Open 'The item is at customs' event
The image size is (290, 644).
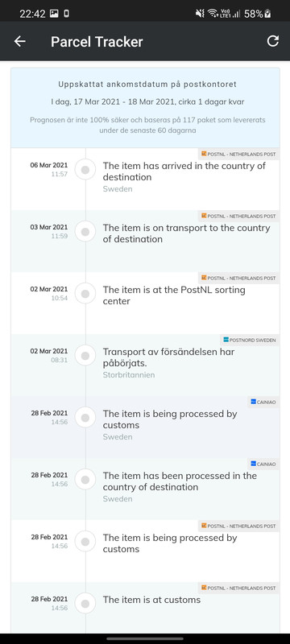coord(146,608)
